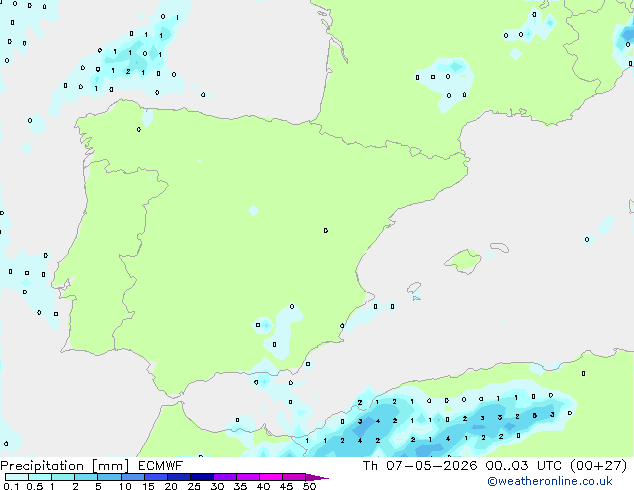
Task: Click the '50' legend scale label
Action: pos(309,486)
